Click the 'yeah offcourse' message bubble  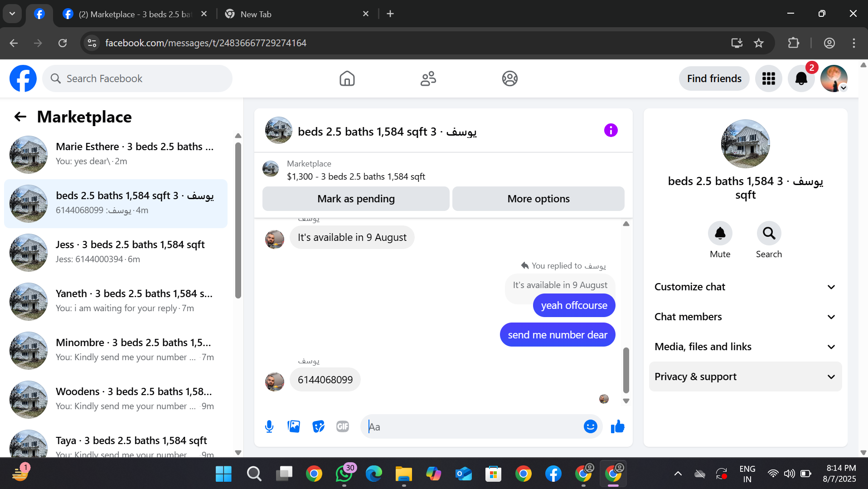point(574,305)
